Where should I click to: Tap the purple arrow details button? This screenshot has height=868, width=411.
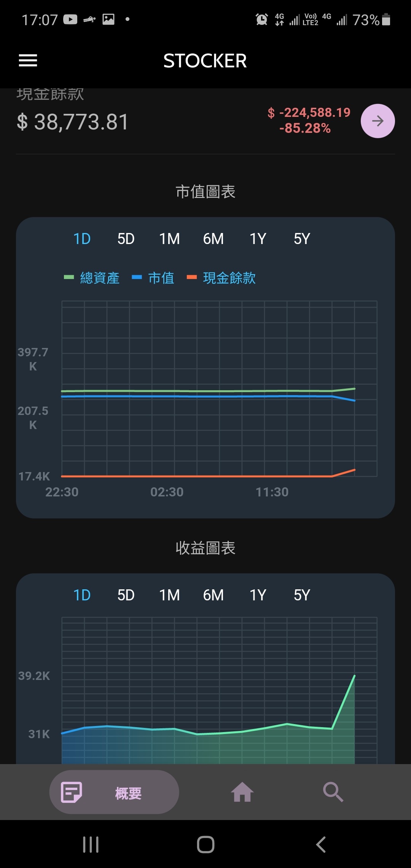pos(378,121)
